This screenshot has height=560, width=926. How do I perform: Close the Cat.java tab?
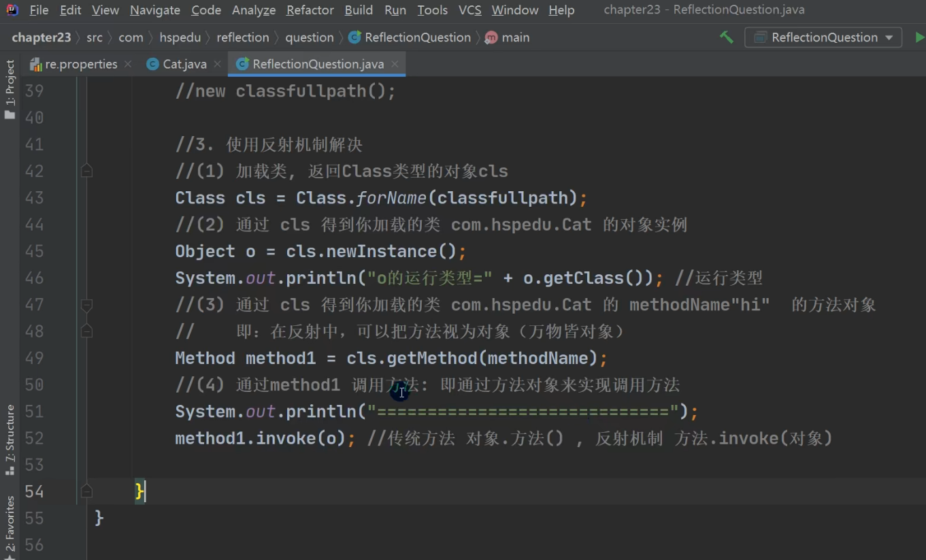(217, 64)
